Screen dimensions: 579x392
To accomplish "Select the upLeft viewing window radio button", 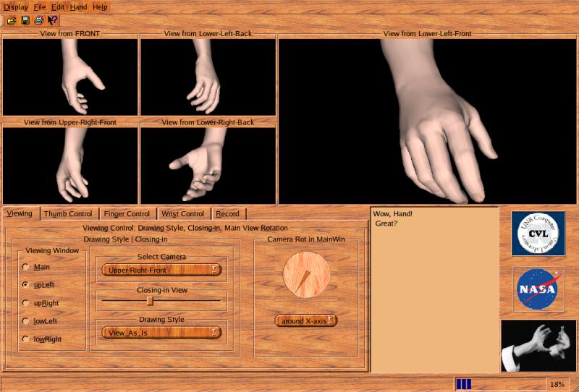I will 25,284.
